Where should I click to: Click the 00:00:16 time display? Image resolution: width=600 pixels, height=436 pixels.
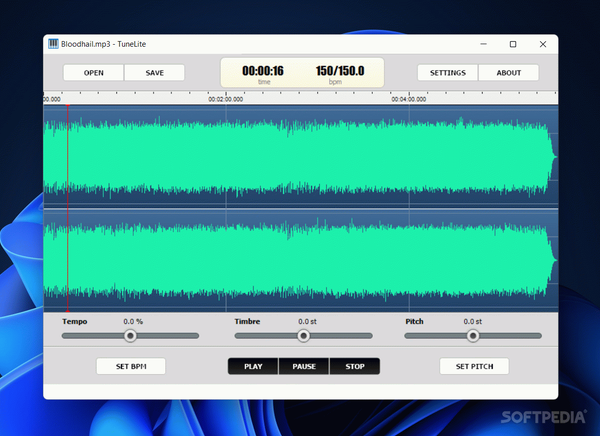(x=263, y=71)
